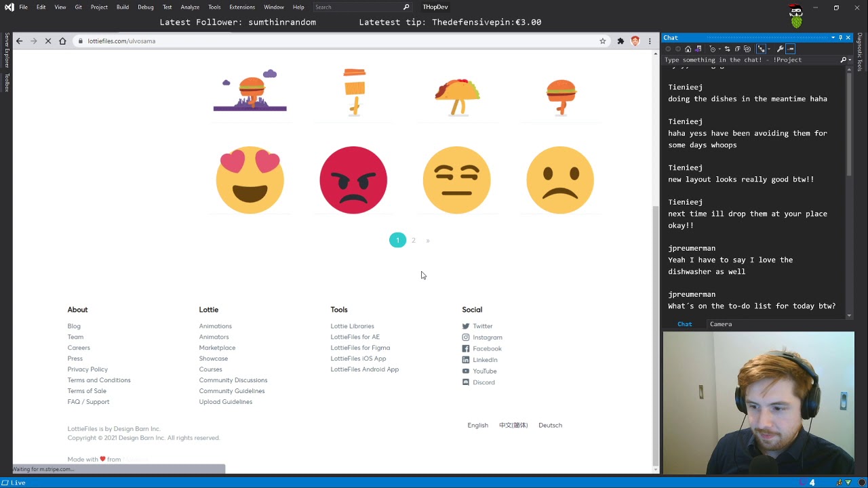
Task: Click the browser home icon
Action: point(62,41)
